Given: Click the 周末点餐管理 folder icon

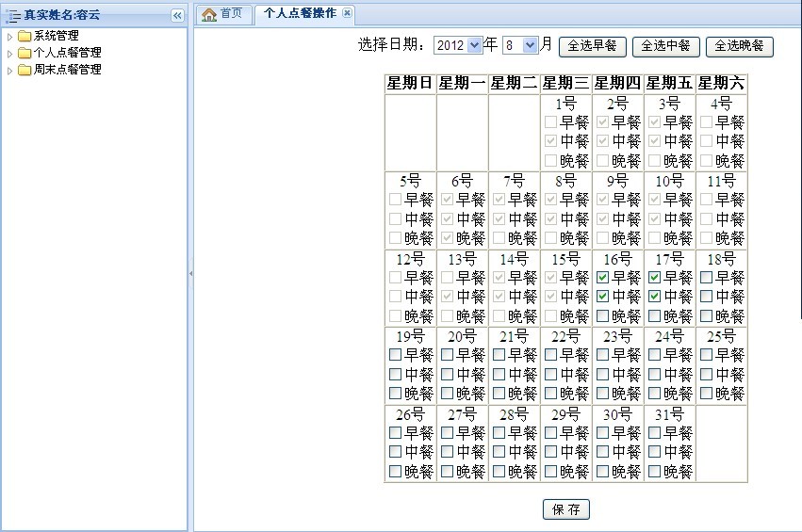Looking at the screenshot, I should pyautogui.click(x=25, y=70).
